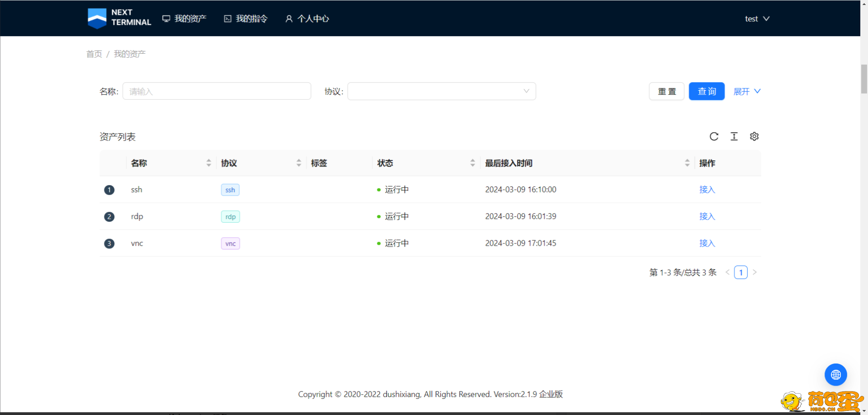Expand search filters via 展开
The width and height of the screenshot is (868, 415).
(747, 91)
